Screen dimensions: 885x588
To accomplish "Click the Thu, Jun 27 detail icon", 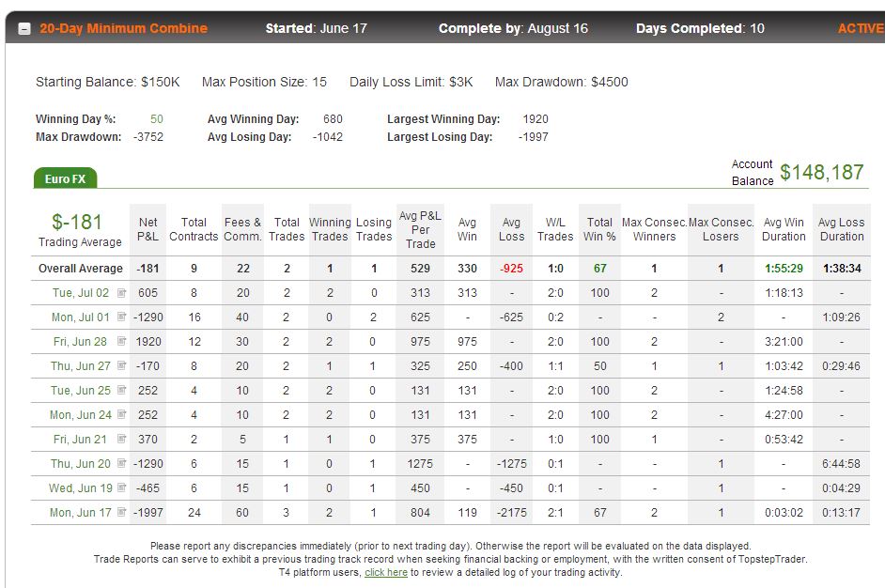I will 121,365.
